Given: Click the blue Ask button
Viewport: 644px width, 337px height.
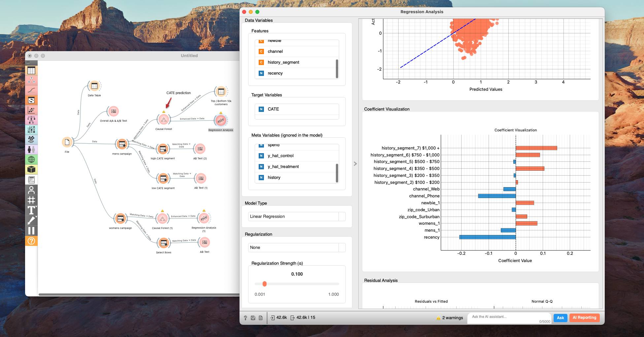Looking at the screenshot, I should [x=560, y=318].
